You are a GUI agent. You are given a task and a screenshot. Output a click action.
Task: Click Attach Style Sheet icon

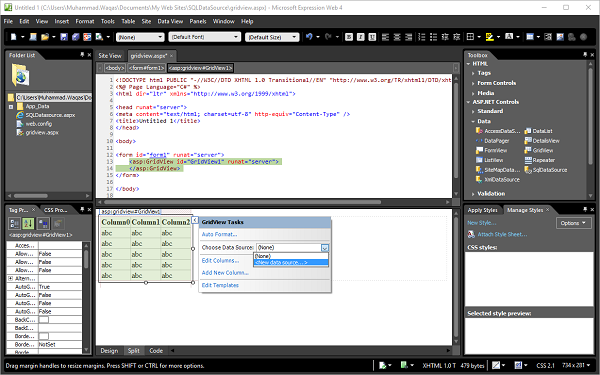click(x=471, y=234)
